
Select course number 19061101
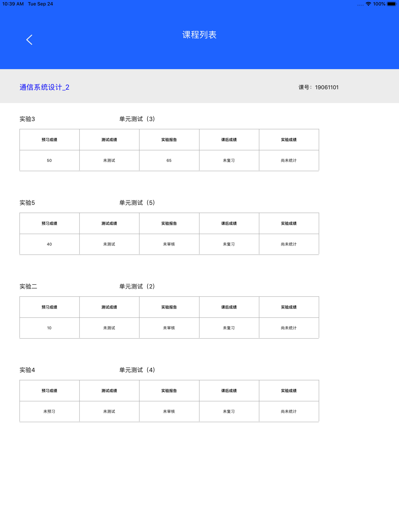coord(327,87)
